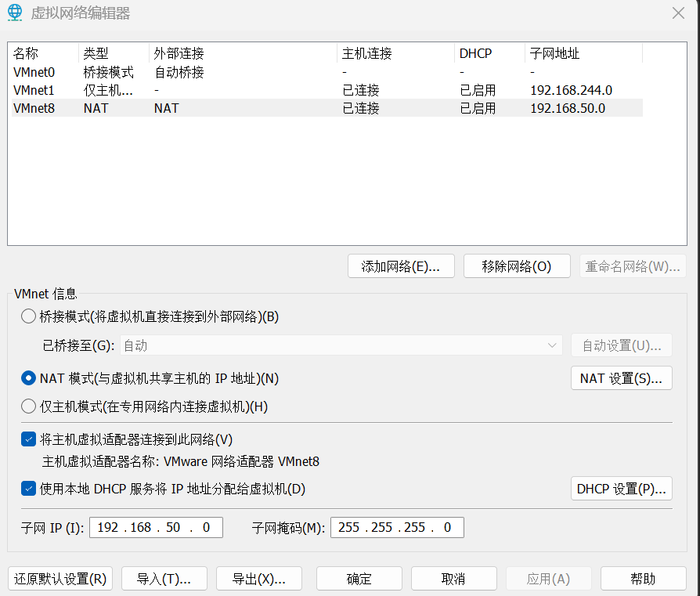Viewport: 700px width, 596px height.
Task: Click into the 子网掩码 field
Action: (x=397, y=527)
